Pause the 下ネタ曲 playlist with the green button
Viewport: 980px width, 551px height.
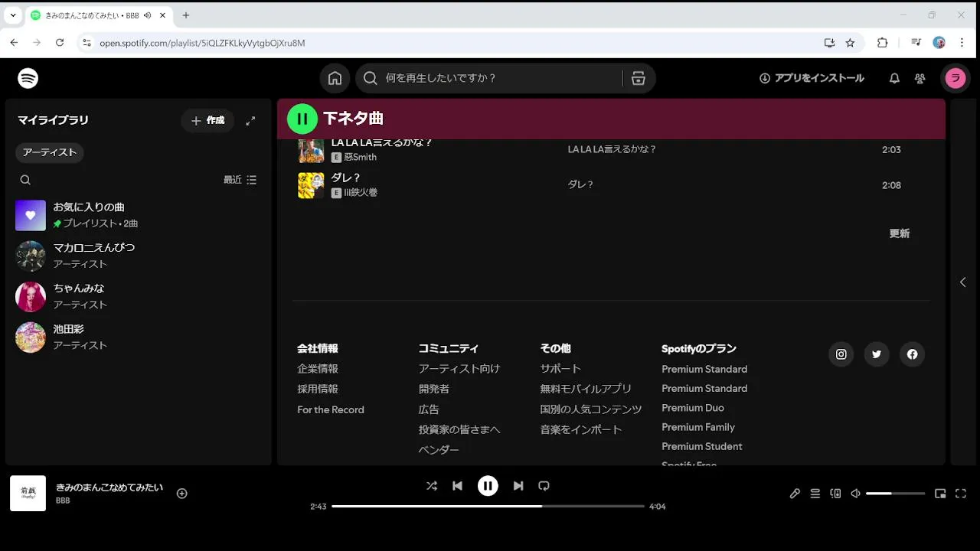[302, 119]
